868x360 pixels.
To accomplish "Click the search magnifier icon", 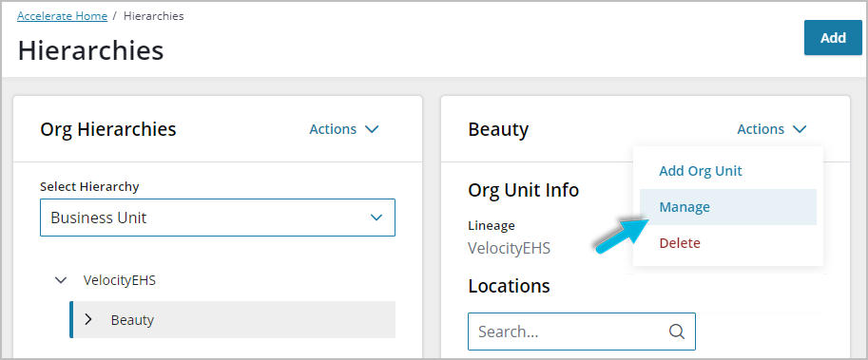I will 677,332.
